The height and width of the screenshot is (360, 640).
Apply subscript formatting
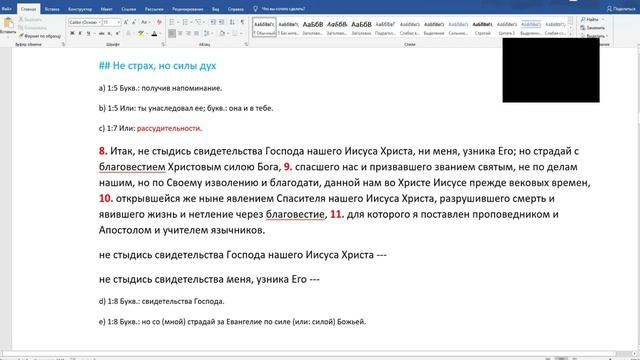point(109,33)
